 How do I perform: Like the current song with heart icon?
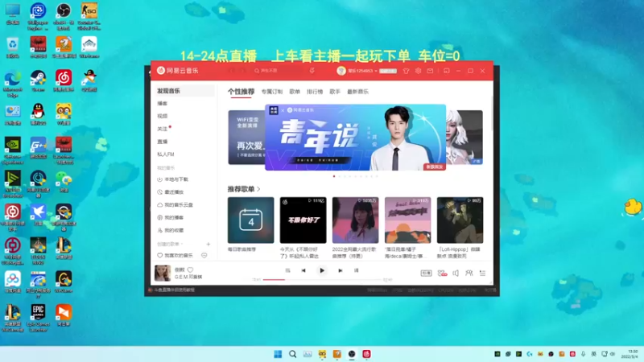(190, 270)
